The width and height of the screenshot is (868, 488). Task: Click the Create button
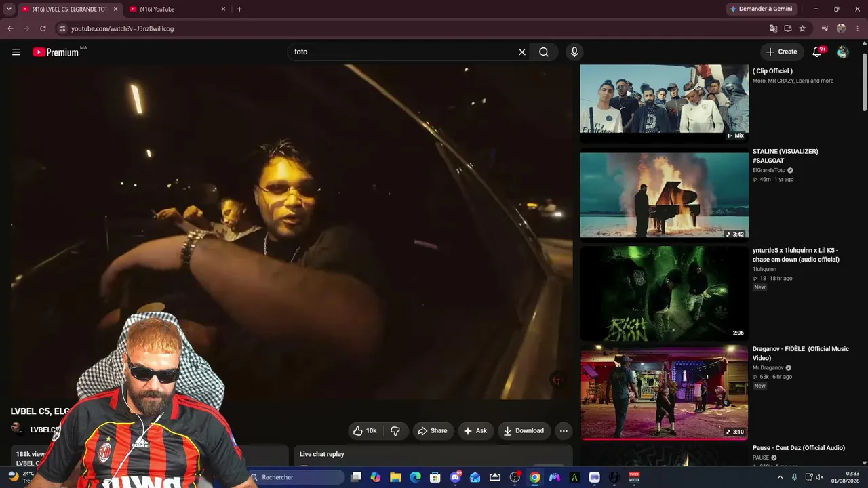782,52
